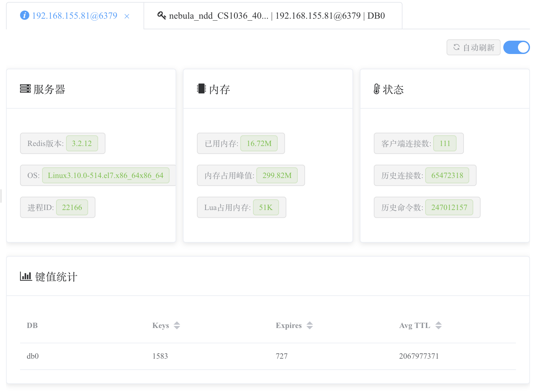Screen dimensions: 542x392
Task: Click the thermometer icon beside 状态
Action: click(376, 89)
